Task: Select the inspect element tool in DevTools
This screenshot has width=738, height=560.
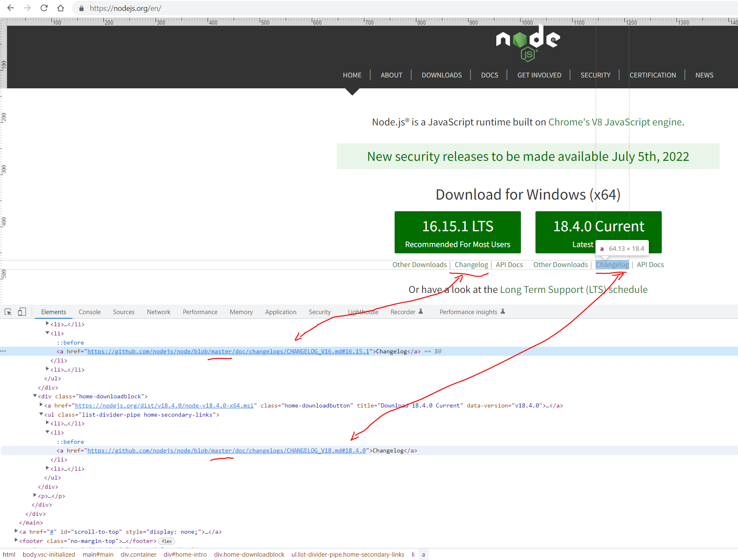Action: click(x=8, y=312)
